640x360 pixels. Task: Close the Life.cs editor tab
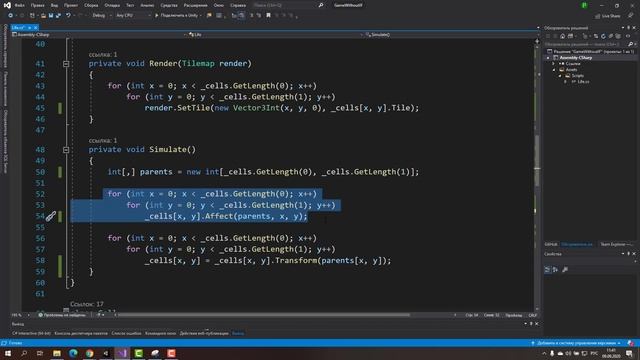[x=36, y=27]
